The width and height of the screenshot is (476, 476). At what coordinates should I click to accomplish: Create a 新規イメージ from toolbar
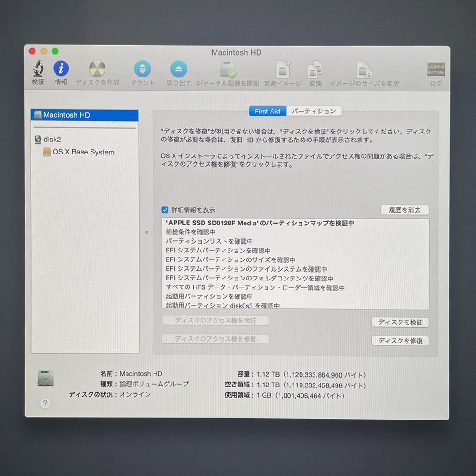coord(283,70)
